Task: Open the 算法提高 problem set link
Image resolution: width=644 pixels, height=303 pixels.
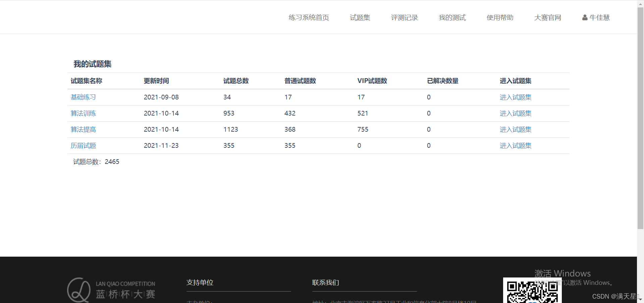Action: click(x=83, y=129)
